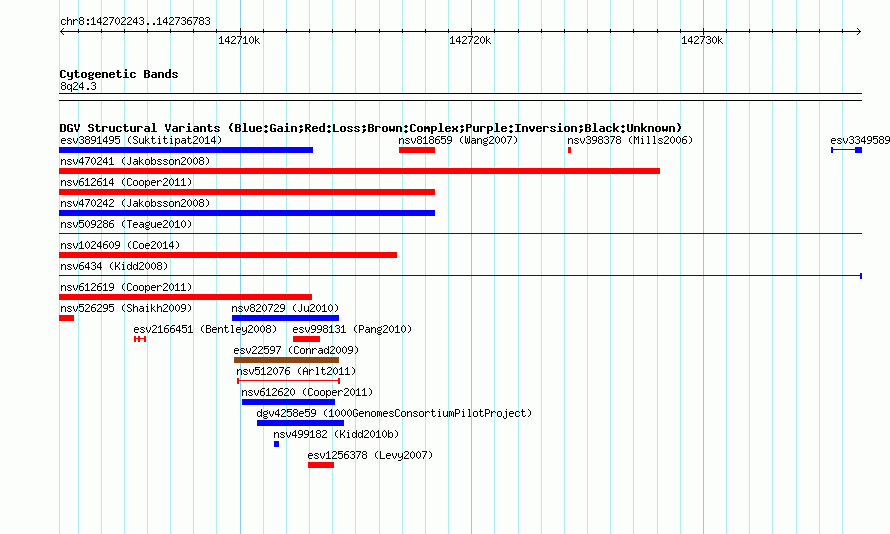The image size is (890, 534).
Task: Select the blue nsv820729 gain bar
Action: point(286,318)
